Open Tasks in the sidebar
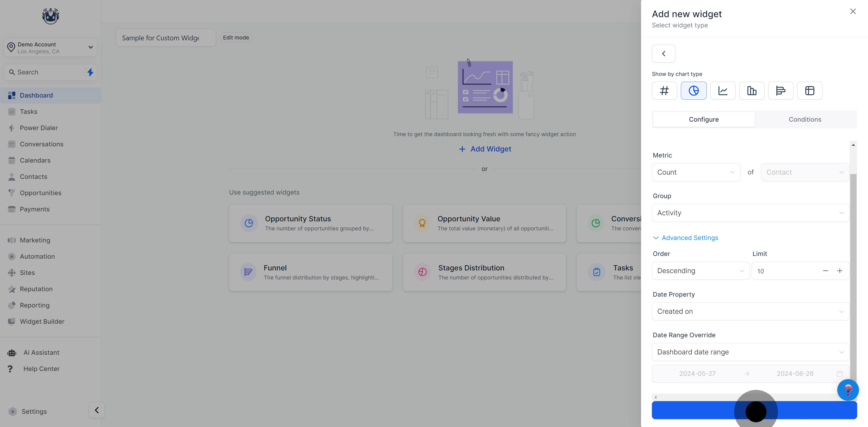This screenshot has width=868, height=427. (x=51, y=111)
